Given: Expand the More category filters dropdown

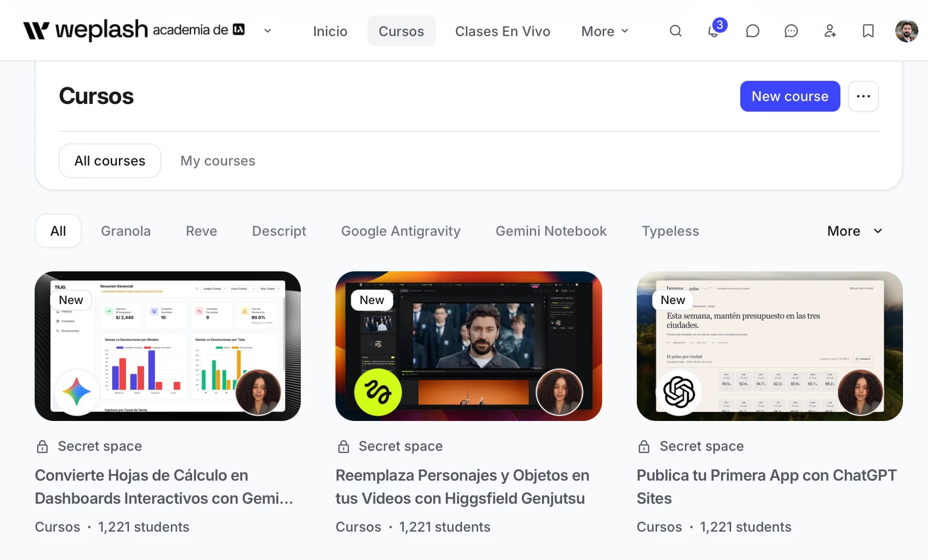Looking at the screenshot, I should tap(854, 231).
